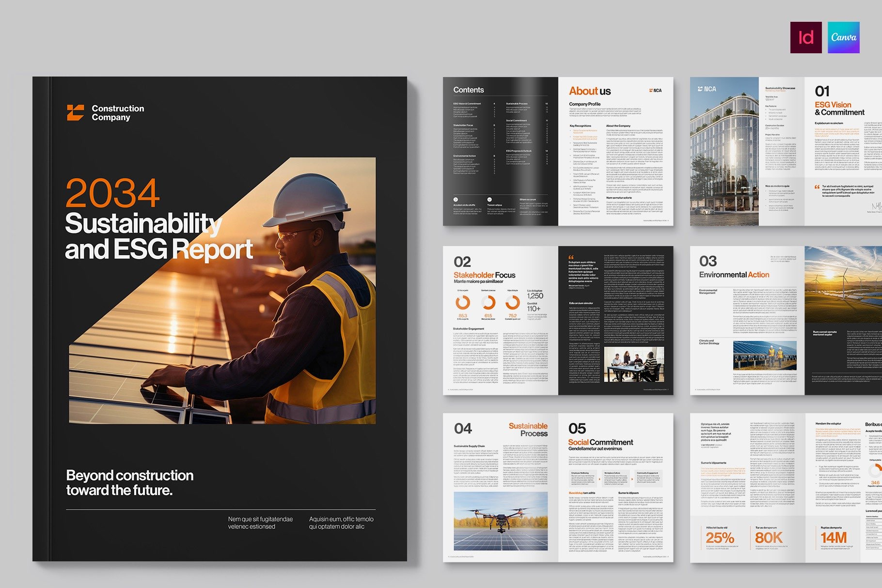Screen dimensions: 882x588
Task: Select the drone over solar panels photo
Action: 501,521
